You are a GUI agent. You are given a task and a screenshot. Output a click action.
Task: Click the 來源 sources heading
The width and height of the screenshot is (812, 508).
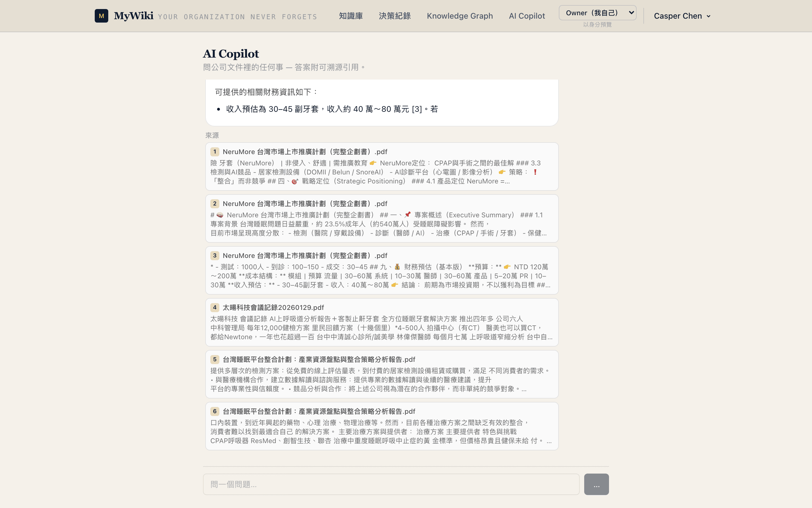click(x=212, y=135)
